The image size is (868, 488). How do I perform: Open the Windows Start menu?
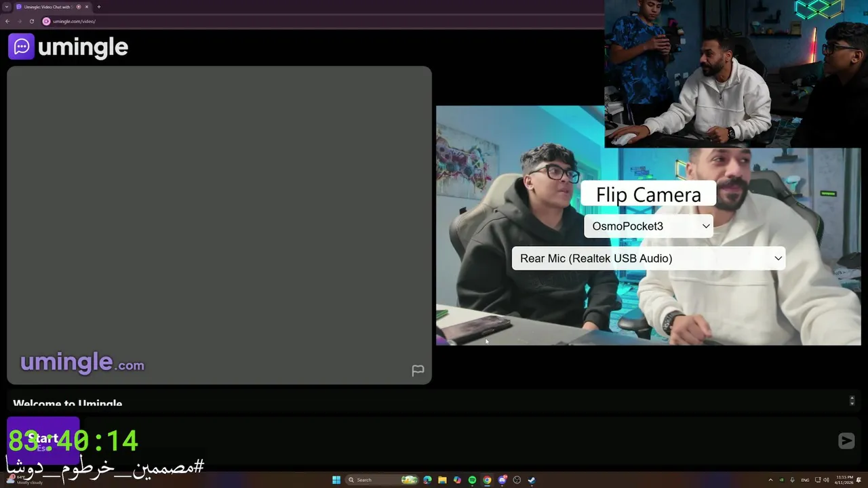(336, 480)
